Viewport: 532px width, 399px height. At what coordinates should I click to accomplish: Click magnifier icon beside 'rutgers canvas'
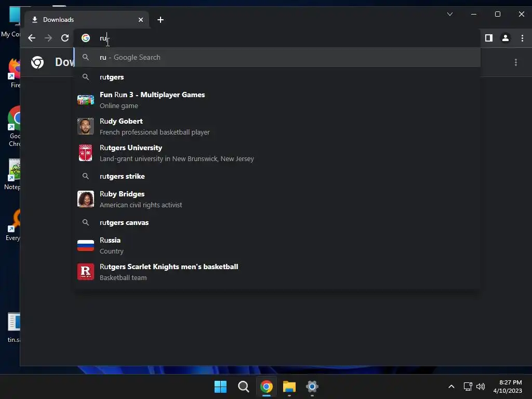[86, 222]
